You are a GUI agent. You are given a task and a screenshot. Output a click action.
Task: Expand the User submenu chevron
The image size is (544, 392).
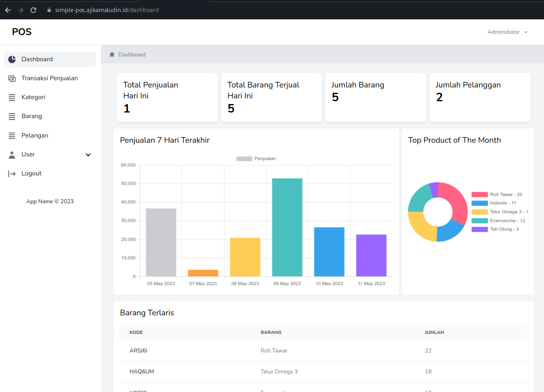pyautogui.click(x=88, y=154)
